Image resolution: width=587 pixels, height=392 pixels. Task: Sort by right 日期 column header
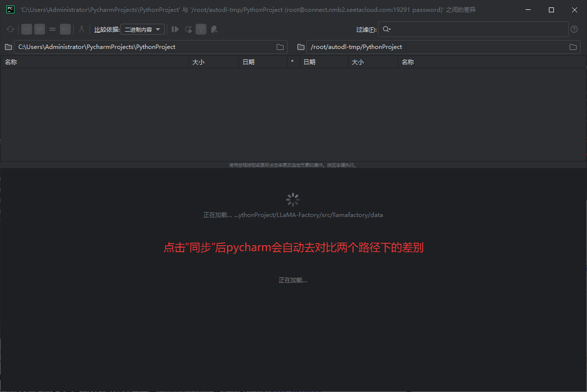pos(324,62)
